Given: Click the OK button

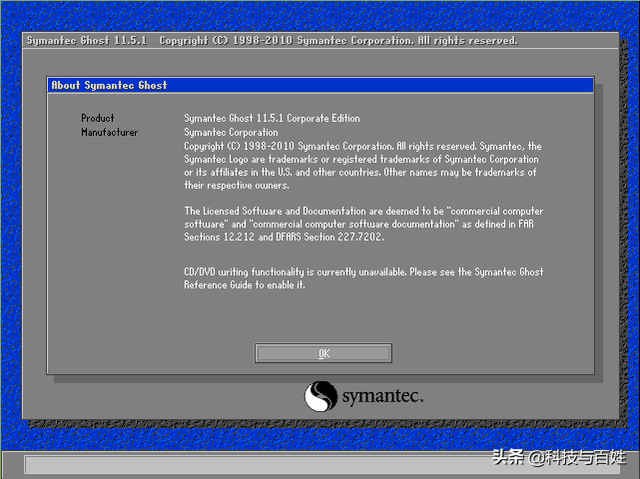Looking at the screenshot, I should (x=323, y=353).
